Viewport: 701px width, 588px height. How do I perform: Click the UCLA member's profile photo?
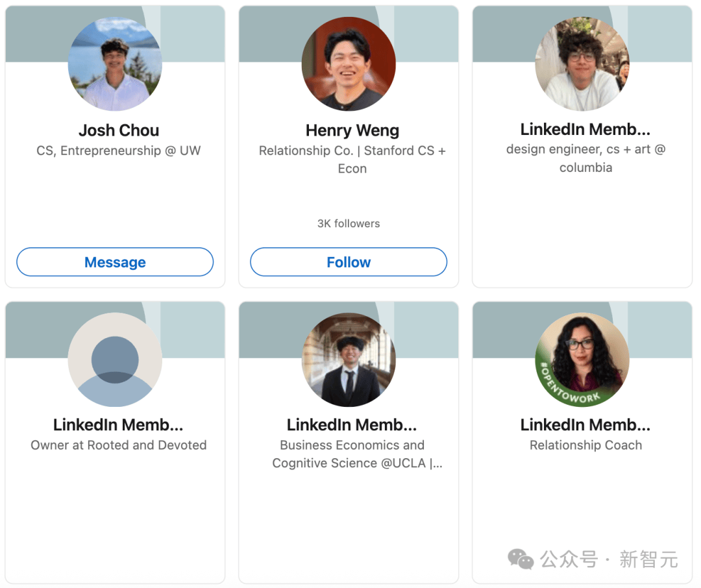[x=349, y=360]
